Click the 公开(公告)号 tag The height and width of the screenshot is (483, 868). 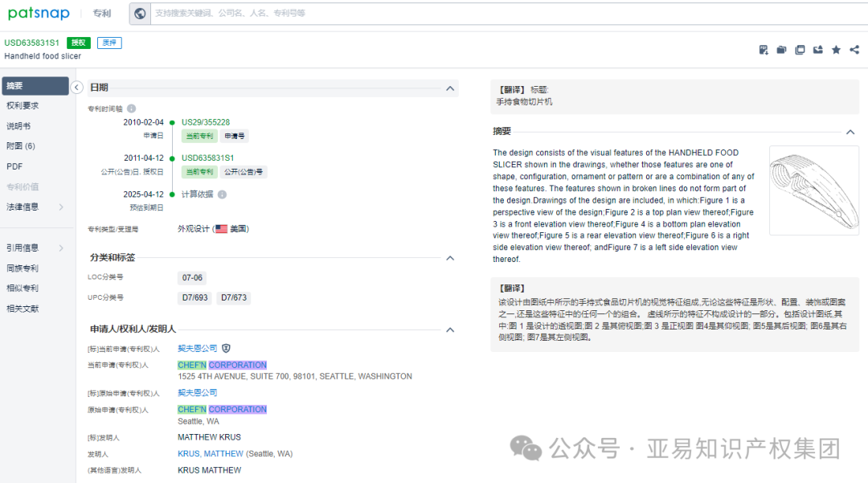244,172
